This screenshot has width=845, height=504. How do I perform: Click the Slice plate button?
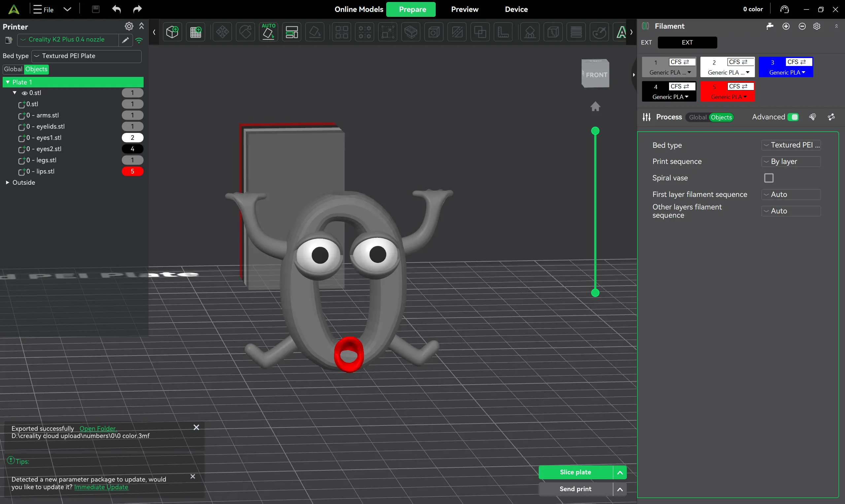coord(576,472)
